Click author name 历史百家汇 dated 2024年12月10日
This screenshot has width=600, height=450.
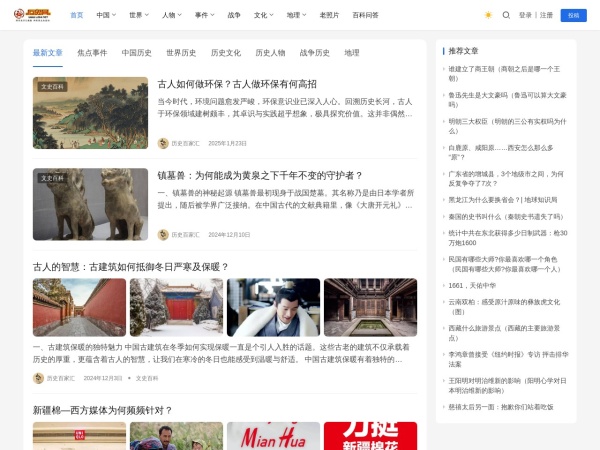186,235
